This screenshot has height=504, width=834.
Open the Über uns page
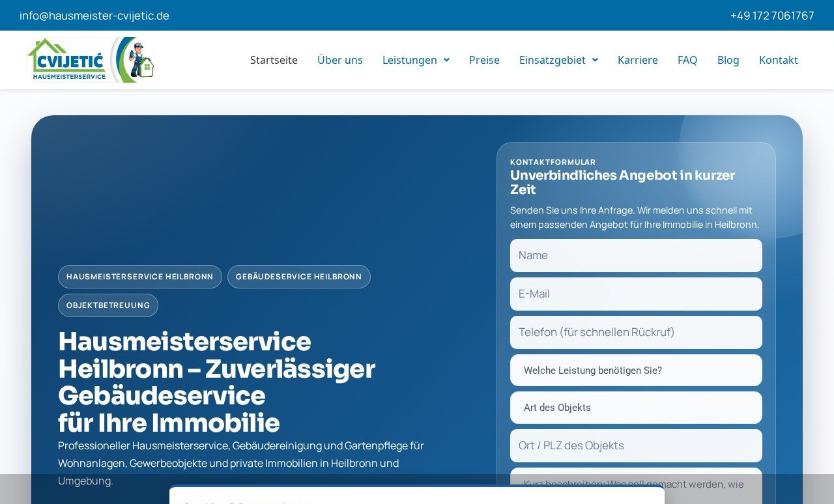click(x=340, y=60)
